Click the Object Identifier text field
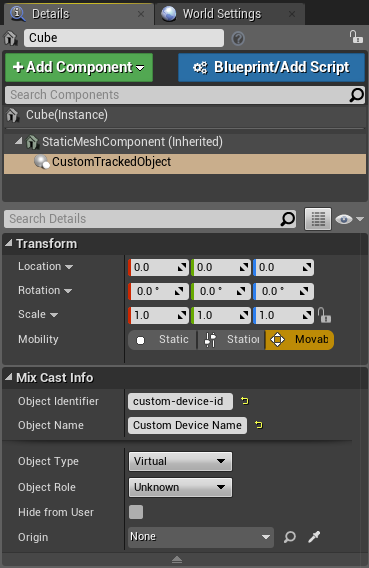Screen dimensions: 369x568 pos(180,401)
